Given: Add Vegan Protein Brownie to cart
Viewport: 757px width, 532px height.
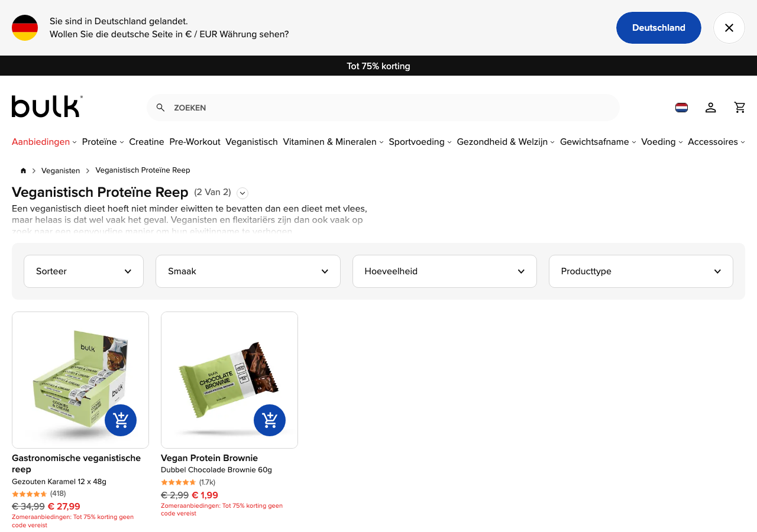Looking at the screenshot, I should coord(270,420).
